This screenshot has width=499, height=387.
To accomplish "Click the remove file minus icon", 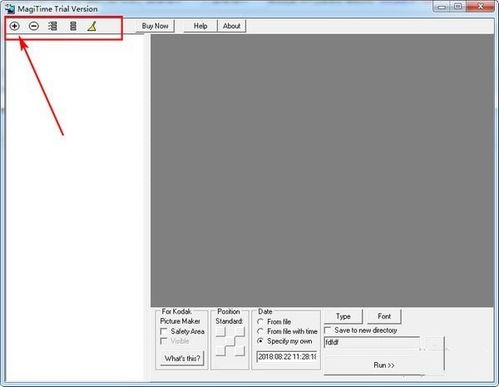I will pyautogui.click(x=34, y=26).
